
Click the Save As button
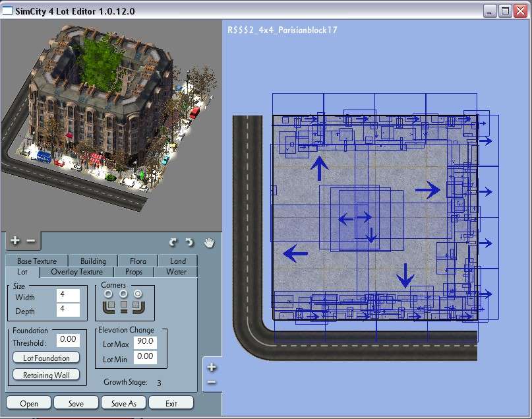[x=123, y=403]
